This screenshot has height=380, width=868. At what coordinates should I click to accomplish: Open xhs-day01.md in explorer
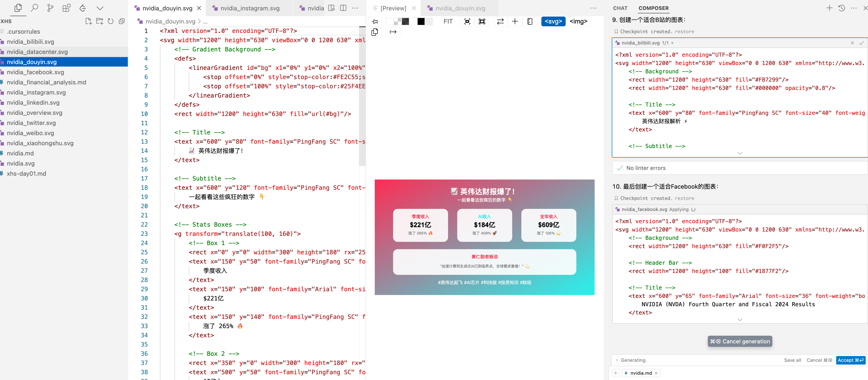coord(64,174)
